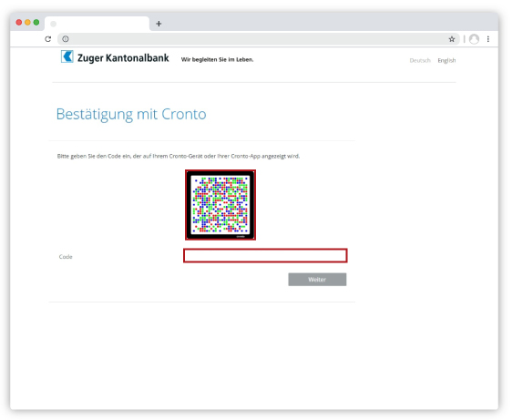
Task: Click the browser reload icon
Action: (48, 39)
